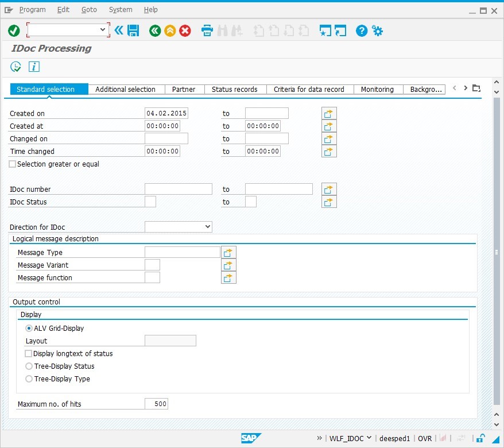Open SAP Help with the question mark icon
Image resolution: width=504 pixels, height=448 pixels.
coord(361,30)
